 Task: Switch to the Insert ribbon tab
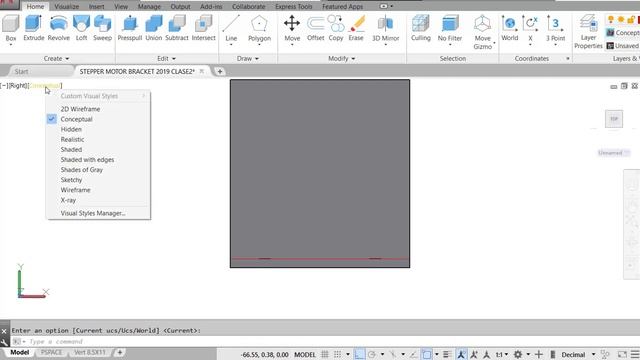96,7
